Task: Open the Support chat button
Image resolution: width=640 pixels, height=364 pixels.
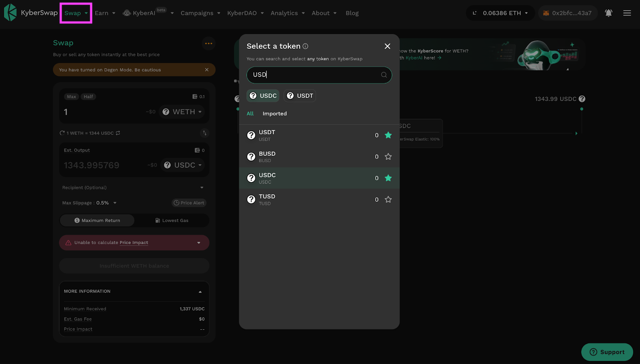Action: pyautogui.click(x=607, y=352)
